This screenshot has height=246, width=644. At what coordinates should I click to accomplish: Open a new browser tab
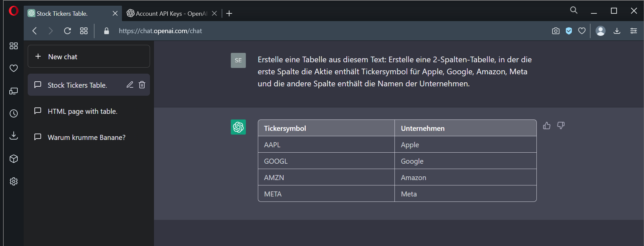229,13
